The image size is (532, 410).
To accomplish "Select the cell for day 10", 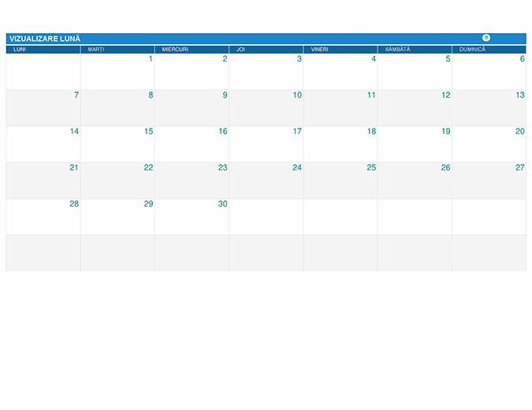I will tap(266, 107).
